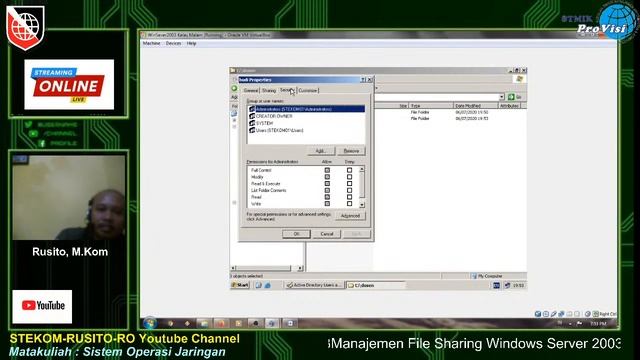Toggle Allow checkbox for Read & Execute
640x360 pixels.
327,184
